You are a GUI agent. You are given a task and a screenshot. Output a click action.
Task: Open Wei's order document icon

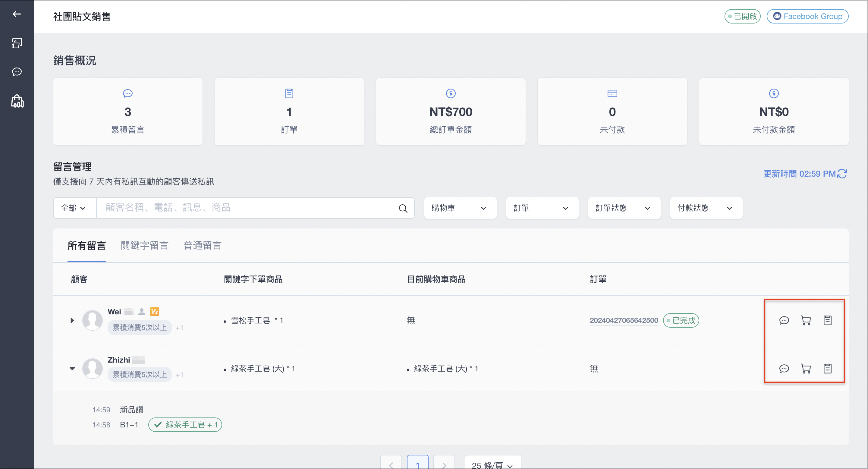[828, 320]
